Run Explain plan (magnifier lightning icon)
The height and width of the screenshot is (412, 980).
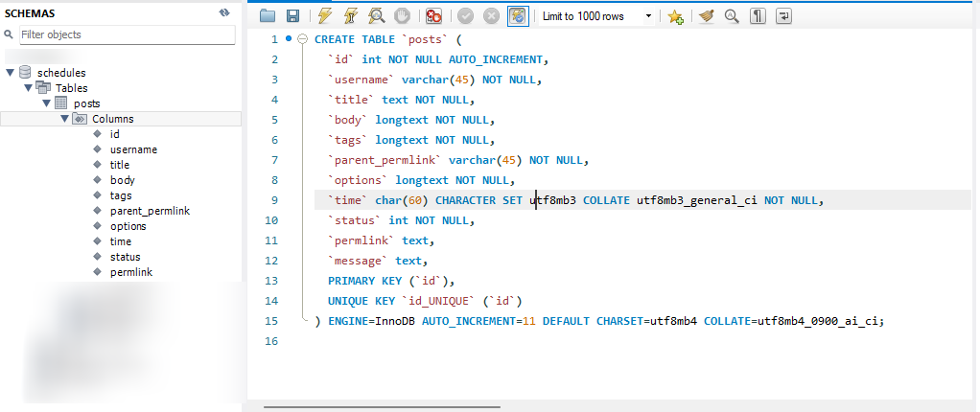[x=376, y=16]
